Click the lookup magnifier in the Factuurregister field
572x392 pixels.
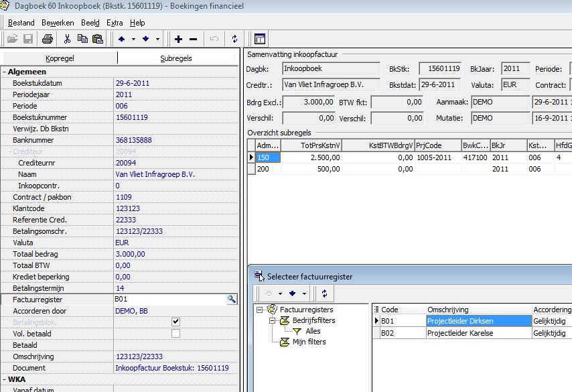tap(231, 300)
